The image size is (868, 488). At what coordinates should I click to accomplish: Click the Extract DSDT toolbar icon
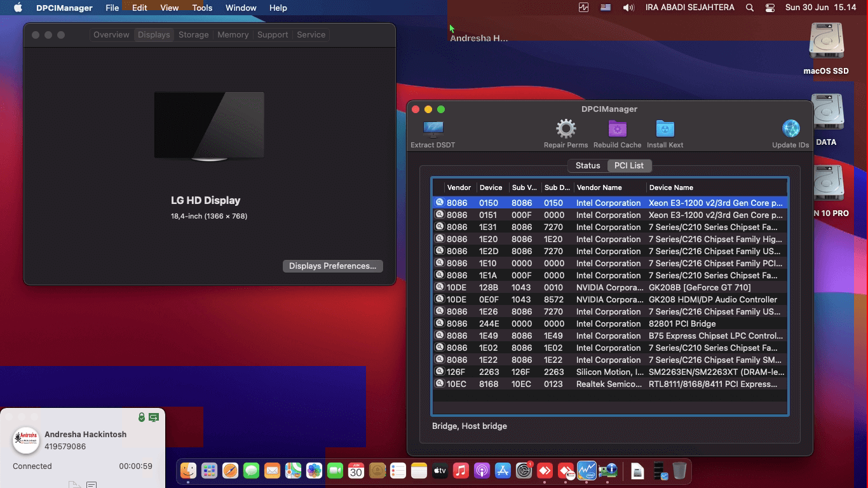pos(433,129)
